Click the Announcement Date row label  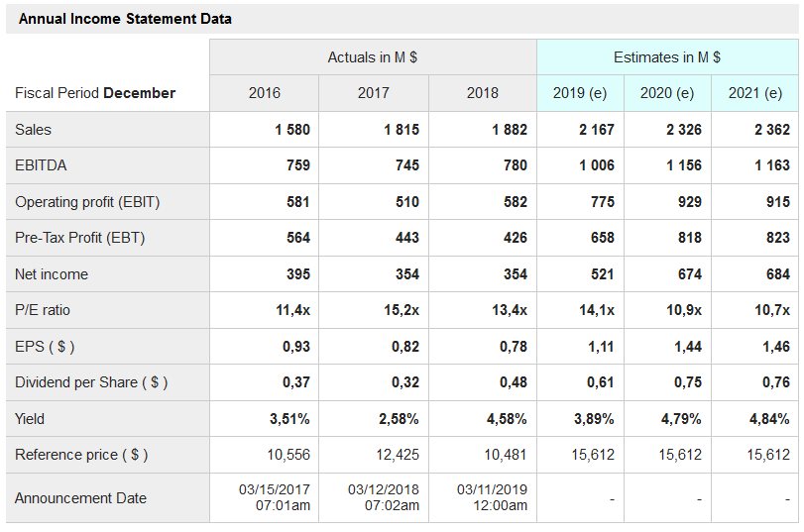pos(80,498)
